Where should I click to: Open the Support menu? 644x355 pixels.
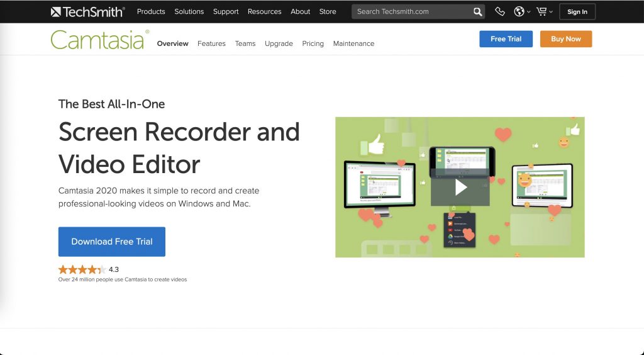click(x=226, y=11)
